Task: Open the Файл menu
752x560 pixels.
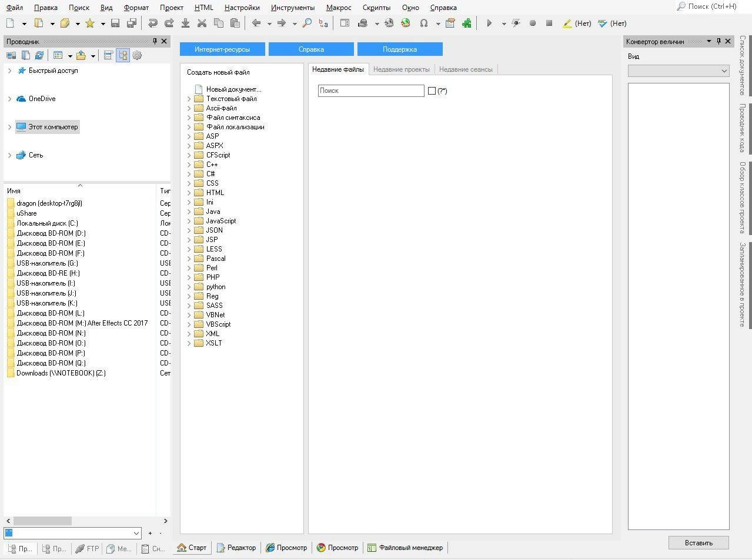Action: coord(15,8)
